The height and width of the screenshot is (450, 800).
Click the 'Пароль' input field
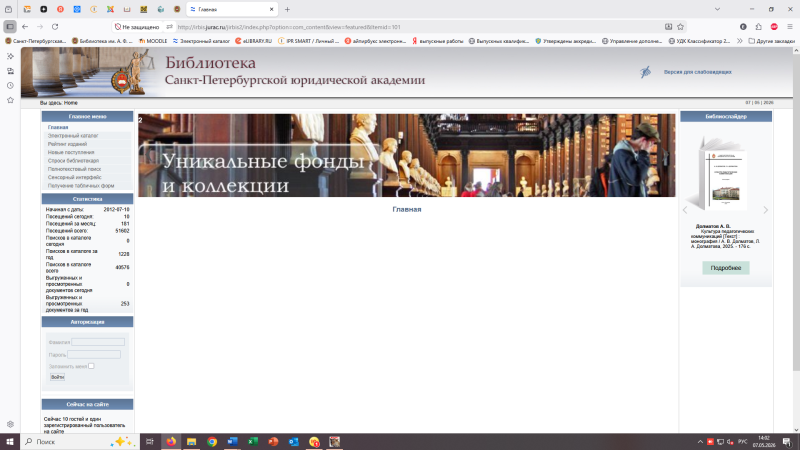94,354
